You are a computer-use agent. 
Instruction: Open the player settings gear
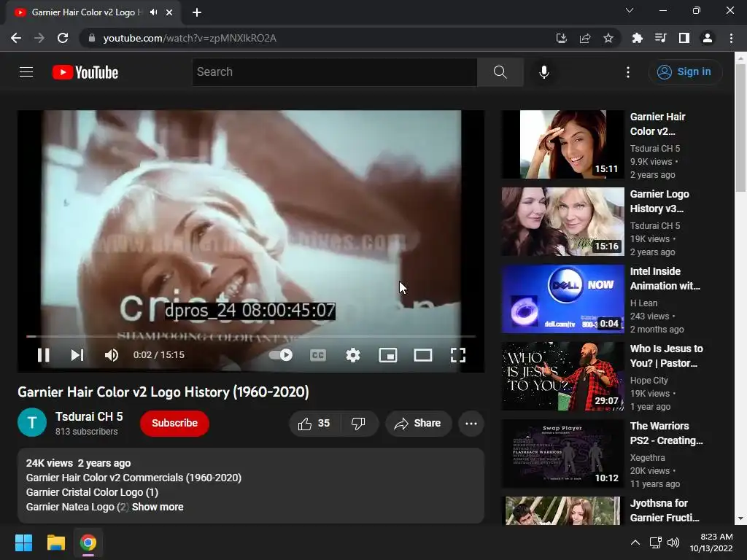click(353, 355)
